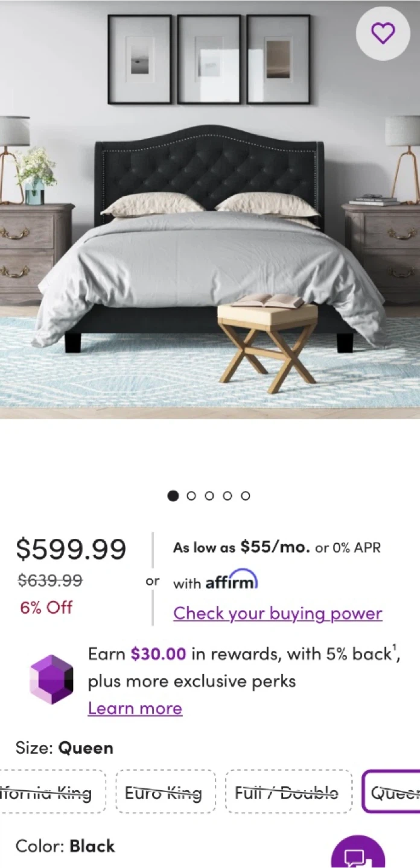Select the Queen size option
Viewport: 420px width, 868px height.
(x=391, y=791)
